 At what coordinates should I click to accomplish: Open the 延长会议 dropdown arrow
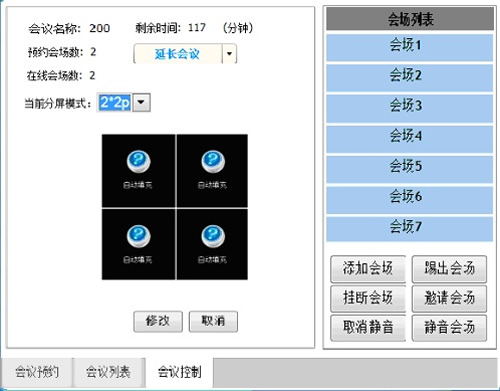point(229,53)
